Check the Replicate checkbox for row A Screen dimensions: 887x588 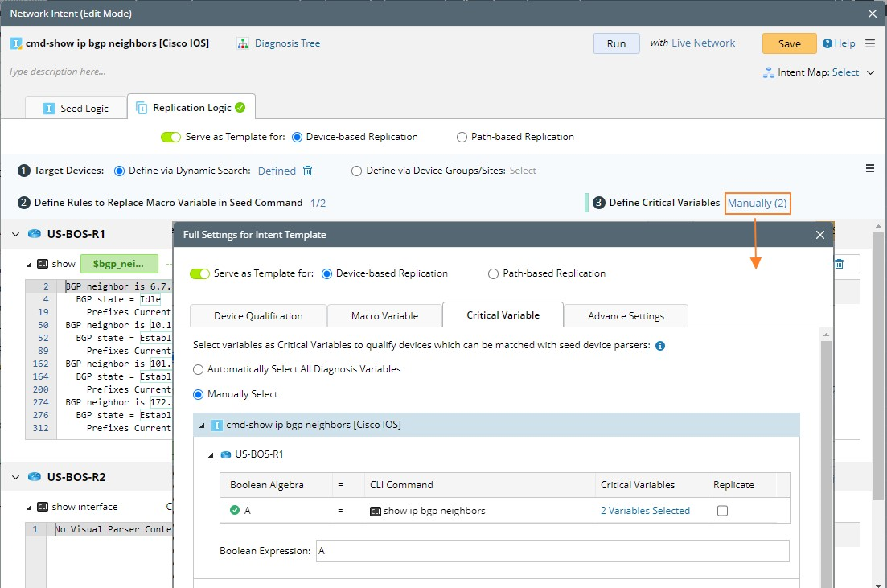tap(722, 511)
